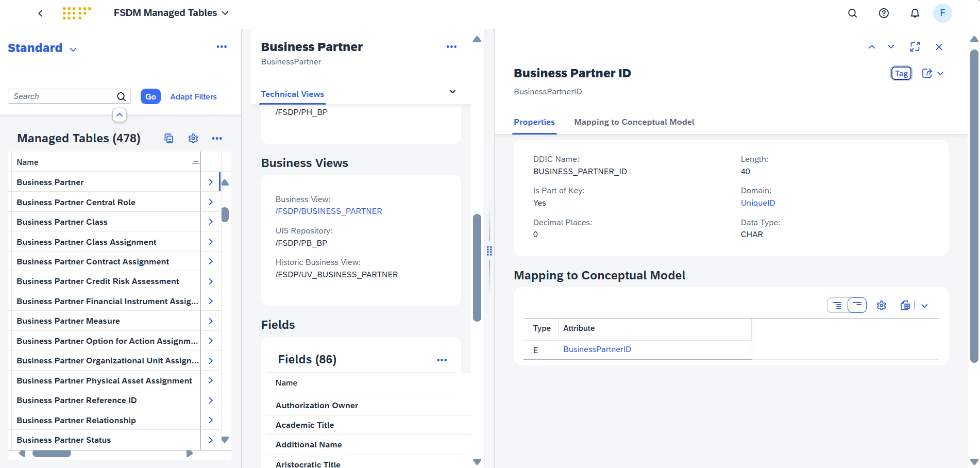Toggle collapse-all hierarchy view button
This screenshot has width=980, height=468.
coord(857,306)
